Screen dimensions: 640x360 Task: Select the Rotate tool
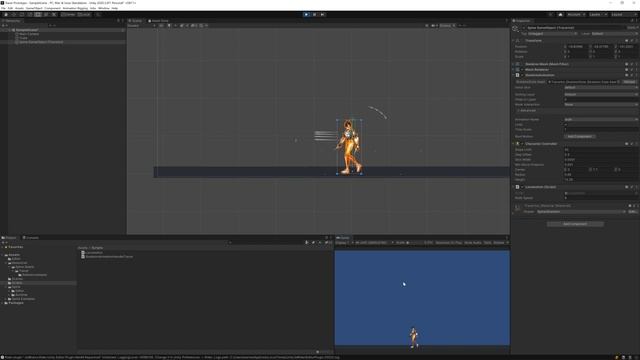click(22, 14)
